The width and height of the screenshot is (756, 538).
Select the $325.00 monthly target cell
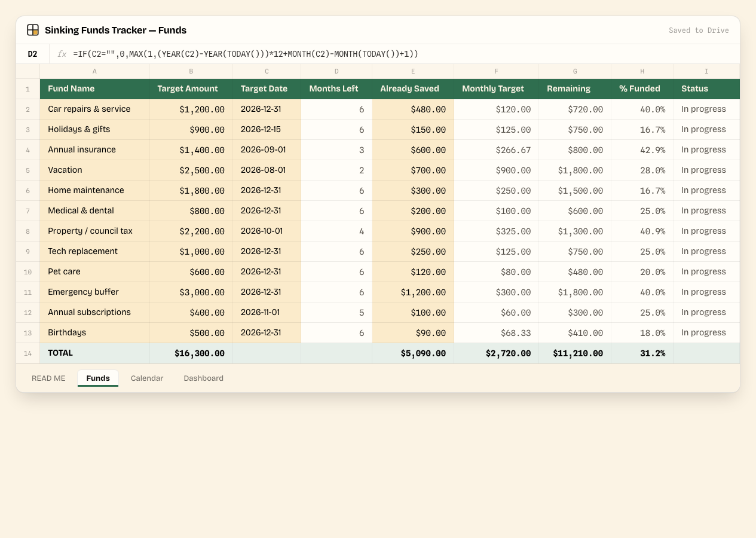pyautogui.click(x=497, y=231)
